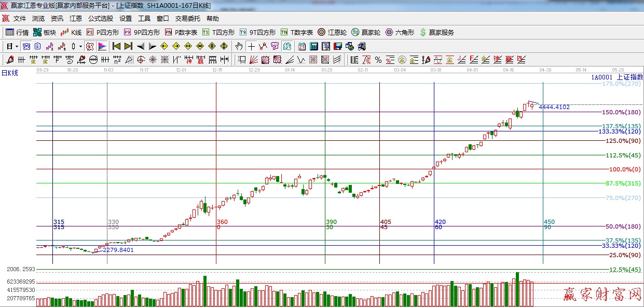Click the save floppy disk icon
Image resolution: width=644 pixels, height=307 pixels.
(338, 46)
